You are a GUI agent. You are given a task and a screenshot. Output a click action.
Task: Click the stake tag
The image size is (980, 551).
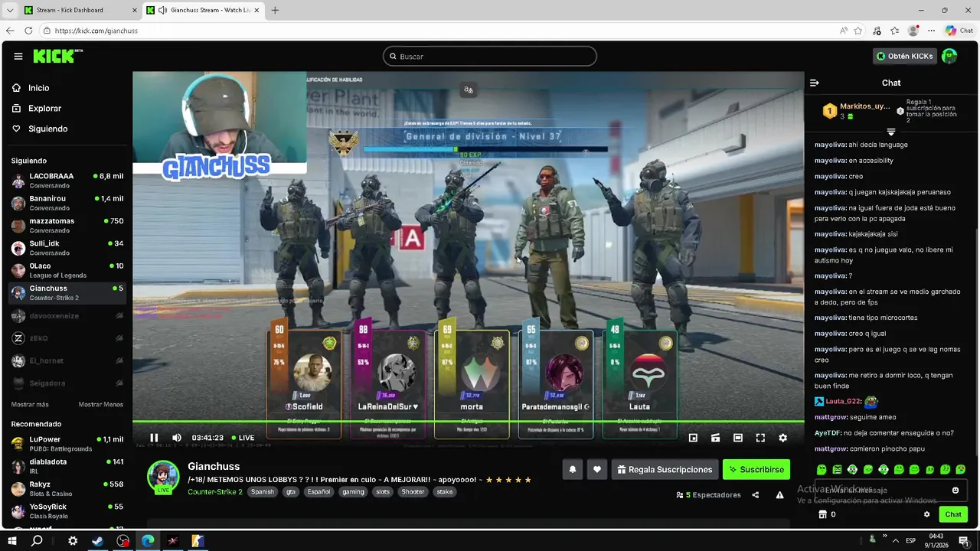tap(445, 492)
